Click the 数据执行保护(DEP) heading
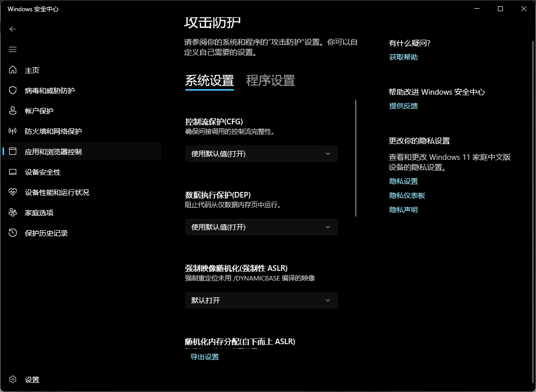This screenshot has width=536, height=392. 218,195
